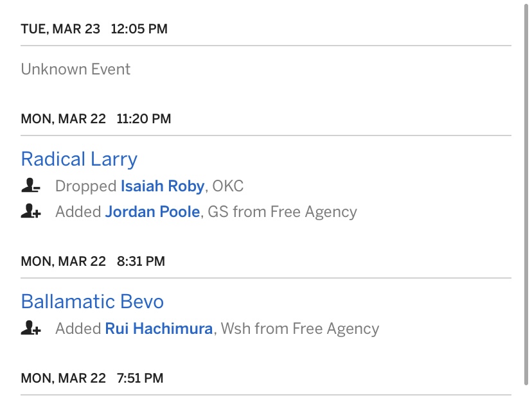View Isaiah Roby's player profile
Image resolution: width=532 pixels, height=400 pixels.
(x=162, y=187)
